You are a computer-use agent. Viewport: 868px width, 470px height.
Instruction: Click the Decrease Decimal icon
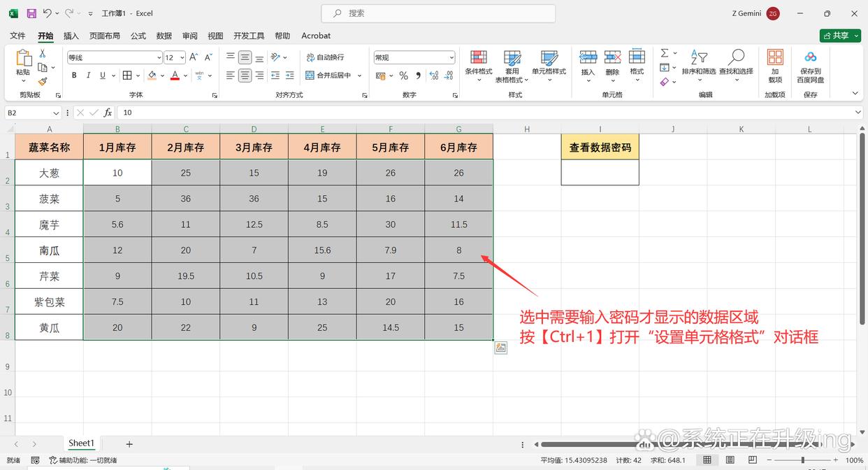[449, 76]
